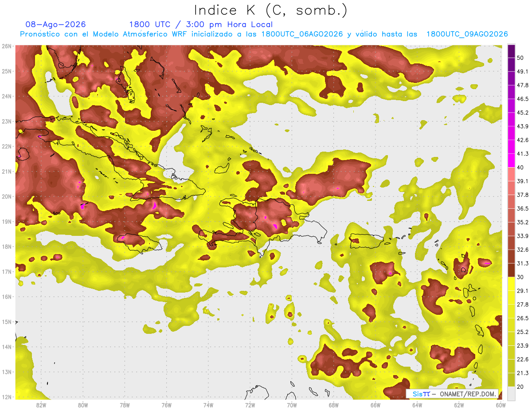The height and width of the screenshot is (411, 532).
Task: Click the "25N" latitude label
Action: pos(6,71)
